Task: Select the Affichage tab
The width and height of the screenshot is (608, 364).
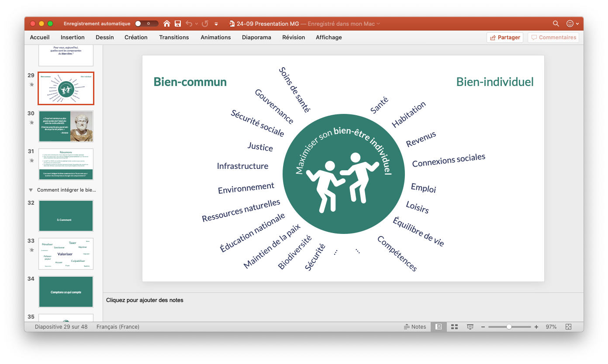Action: (329, 38)
